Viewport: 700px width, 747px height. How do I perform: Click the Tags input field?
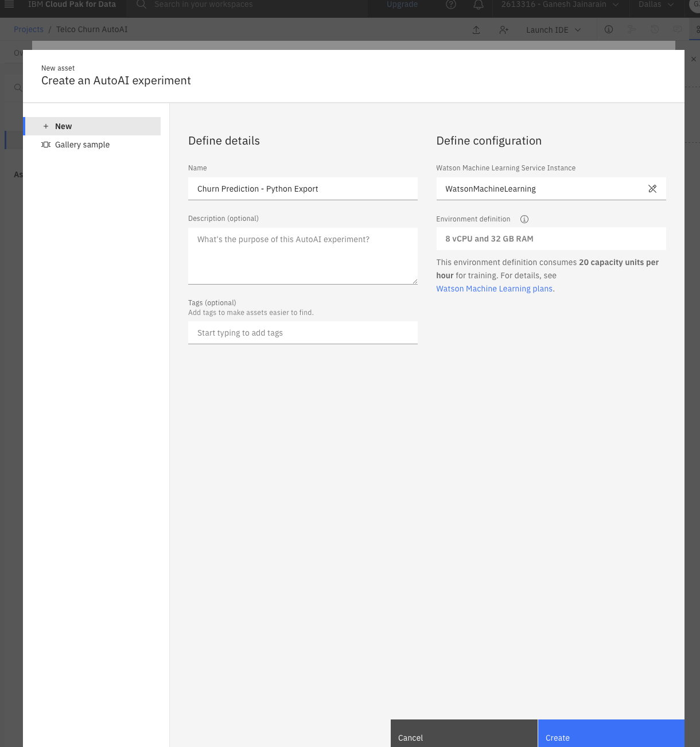[303, 333]
